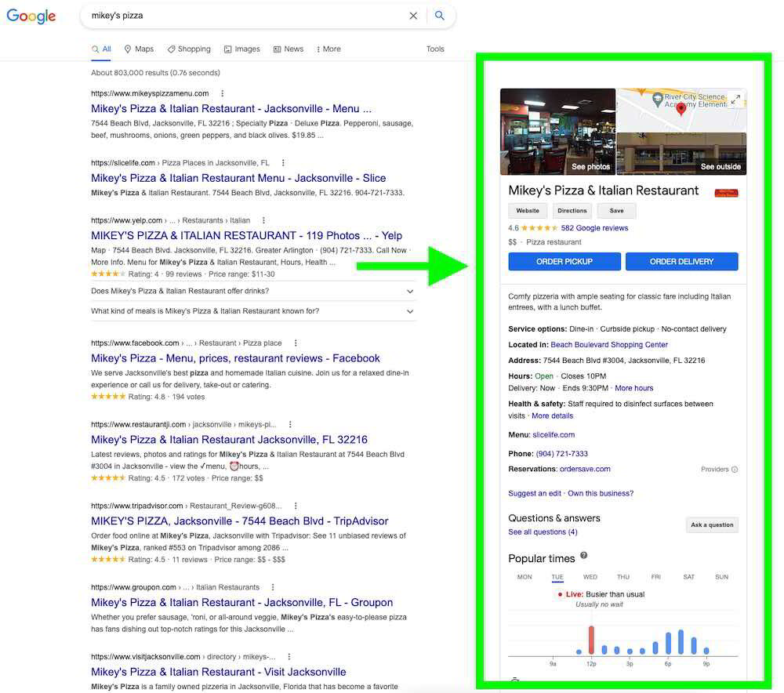The image size is (784, 693).
Task: Click the Save button in the knowledge panel
Action: click(616, 210)
